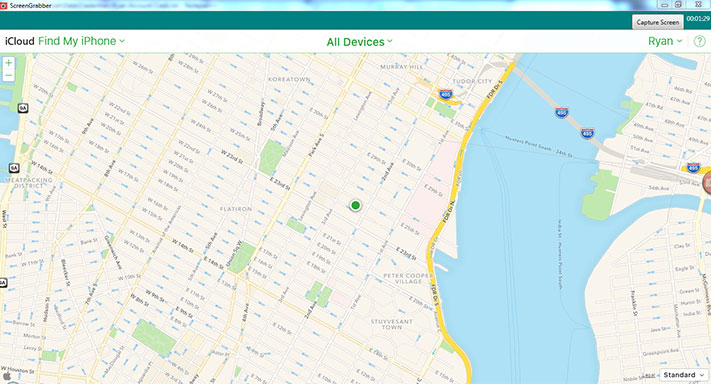711x384 pixels.
Task: Zoom out the map with the minus button
Action: 8,76
